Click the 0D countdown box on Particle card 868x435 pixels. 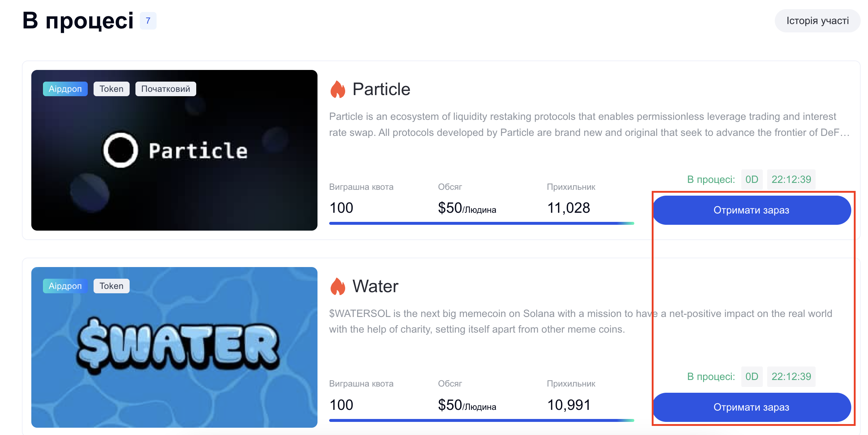(x=751, y=180)
